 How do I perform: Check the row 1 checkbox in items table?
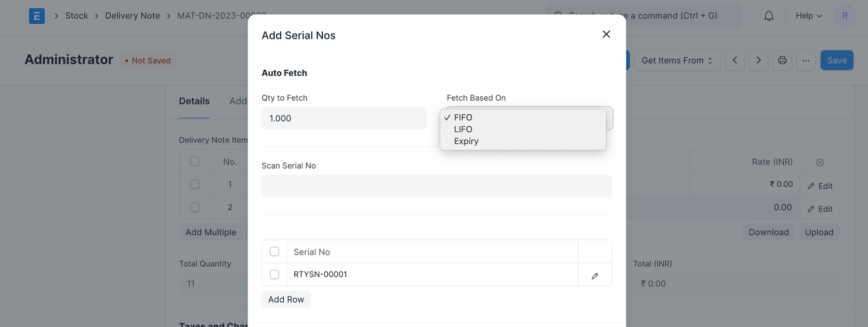(x=194, y=184)
